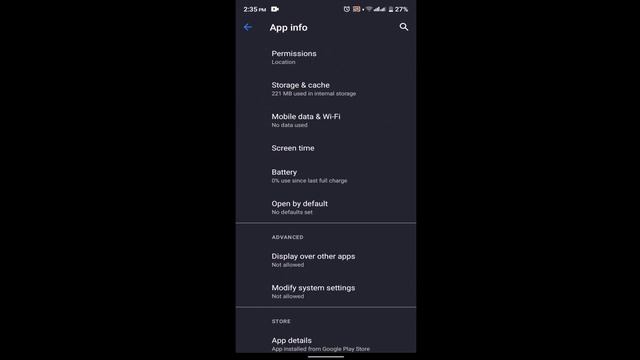Viewport: 640px width, 360px height.
Task: Tap the back arrow icon
Action: pos(248,27)
